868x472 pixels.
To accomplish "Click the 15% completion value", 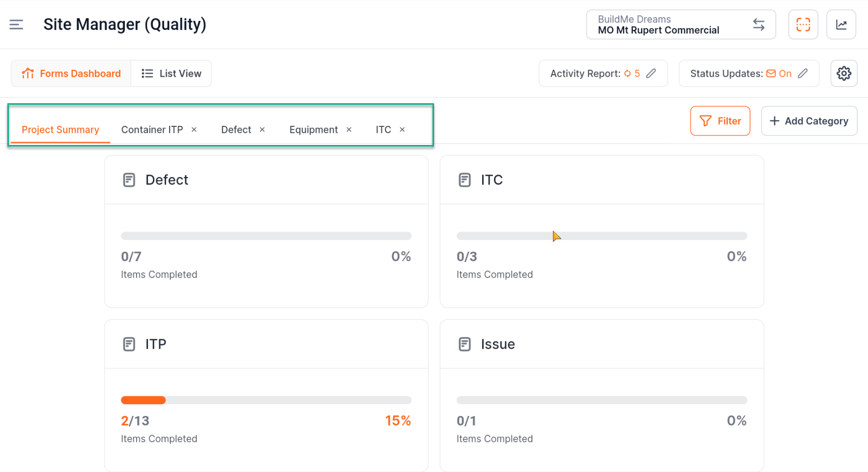I will pyautogui.click(x=398, y=421).
